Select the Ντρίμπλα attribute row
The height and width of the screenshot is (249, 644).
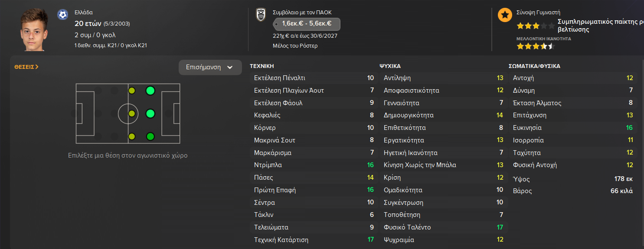coord(313,165)
